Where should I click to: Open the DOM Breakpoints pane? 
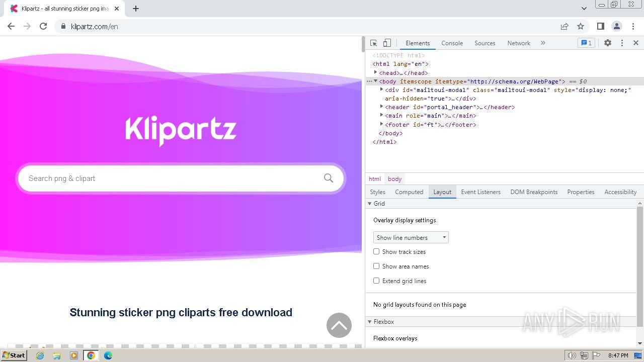(534, 192)
